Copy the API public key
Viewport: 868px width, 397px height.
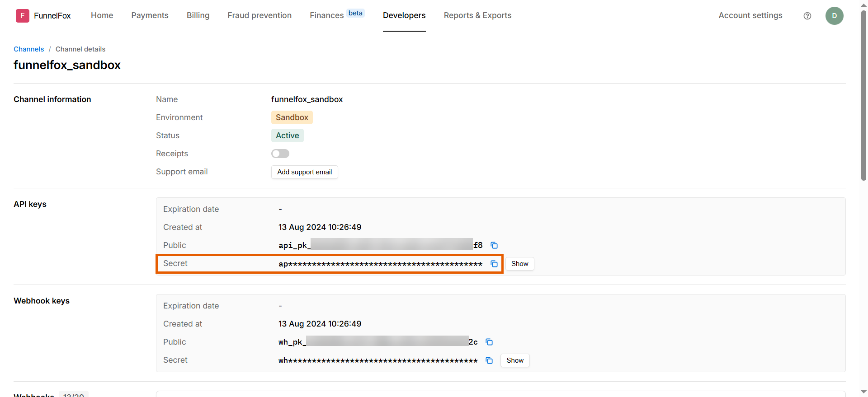494,245
